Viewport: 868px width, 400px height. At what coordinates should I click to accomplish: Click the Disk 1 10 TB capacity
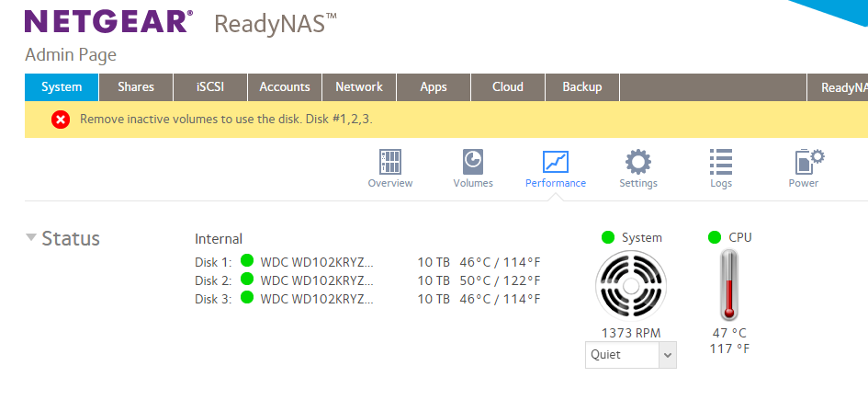click(x=434, y=262)
